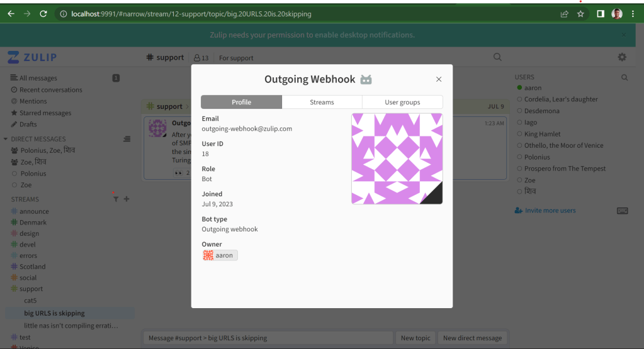Click Invite more users link
This screenshot has height=349, width=644.
(550, 211)
